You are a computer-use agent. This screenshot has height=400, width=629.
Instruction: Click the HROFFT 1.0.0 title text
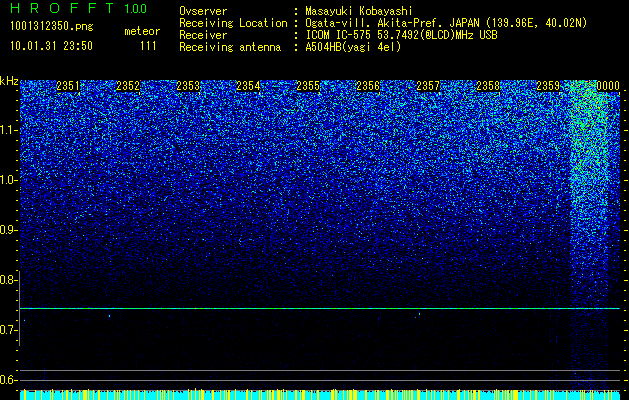coord(78,8)
